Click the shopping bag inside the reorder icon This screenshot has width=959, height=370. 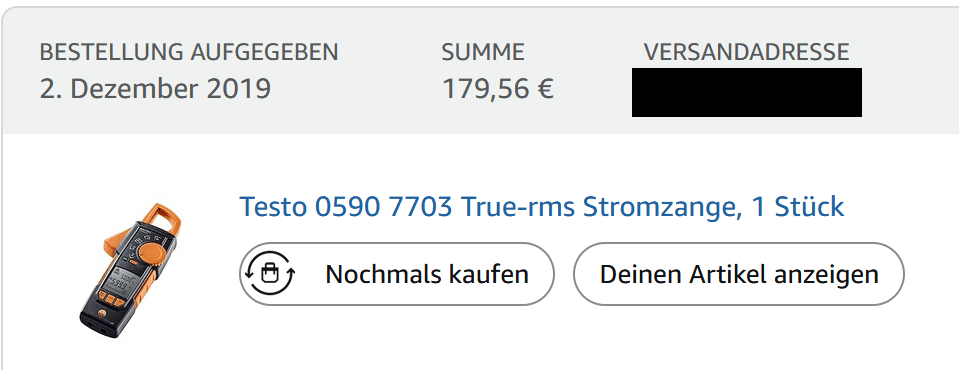(270, 275)
